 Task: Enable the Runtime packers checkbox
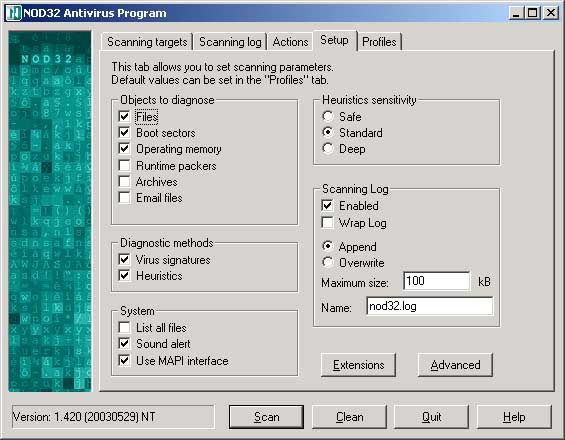[124, 165]
